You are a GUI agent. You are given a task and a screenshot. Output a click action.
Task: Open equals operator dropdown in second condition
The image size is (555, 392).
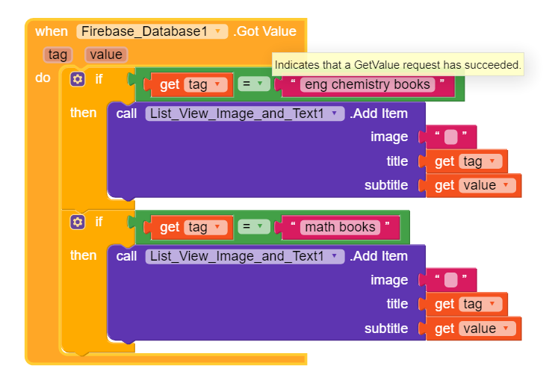tap(254, 227)
